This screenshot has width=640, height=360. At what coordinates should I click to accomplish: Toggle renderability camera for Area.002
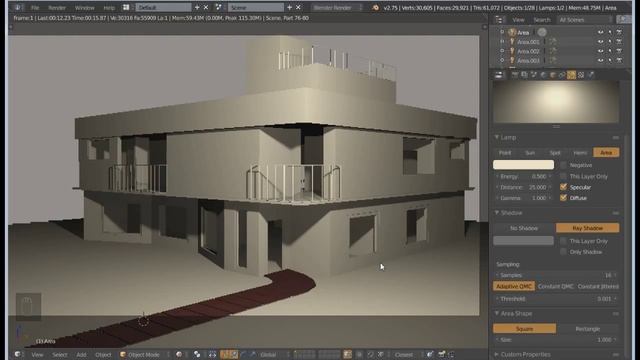coord(619,51)
